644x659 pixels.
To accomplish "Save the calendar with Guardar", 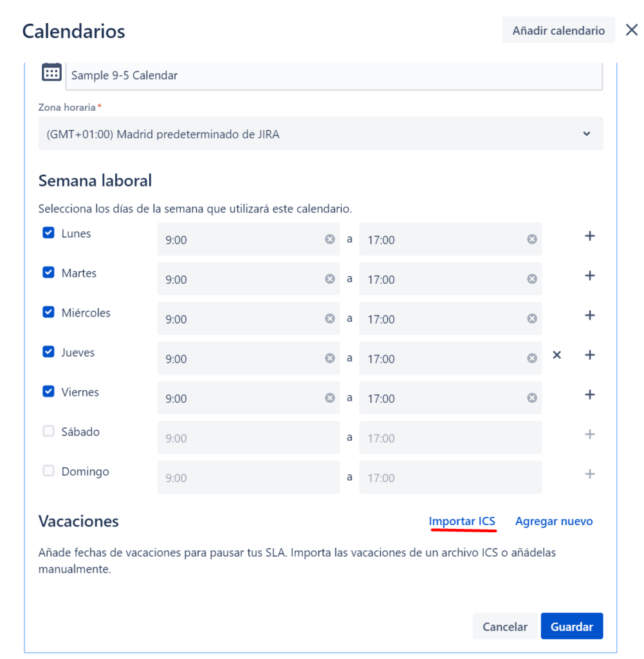I will pos(571,626).
